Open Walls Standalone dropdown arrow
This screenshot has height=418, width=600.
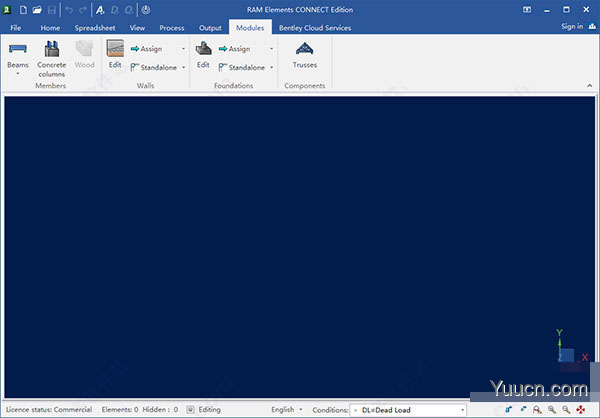[183, 67]
